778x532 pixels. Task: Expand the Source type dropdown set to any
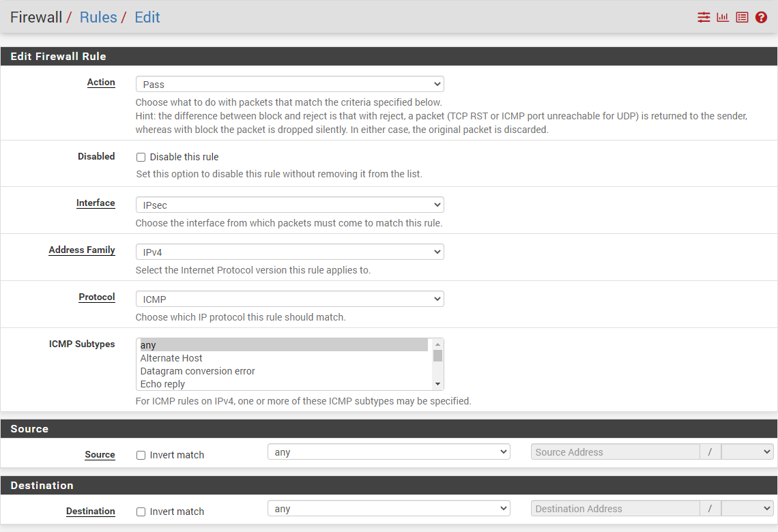(388, 452)
